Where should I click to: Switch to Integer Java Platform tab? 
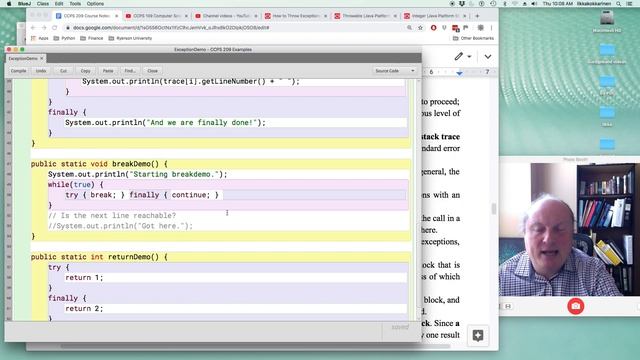click(x=435, y=16)
